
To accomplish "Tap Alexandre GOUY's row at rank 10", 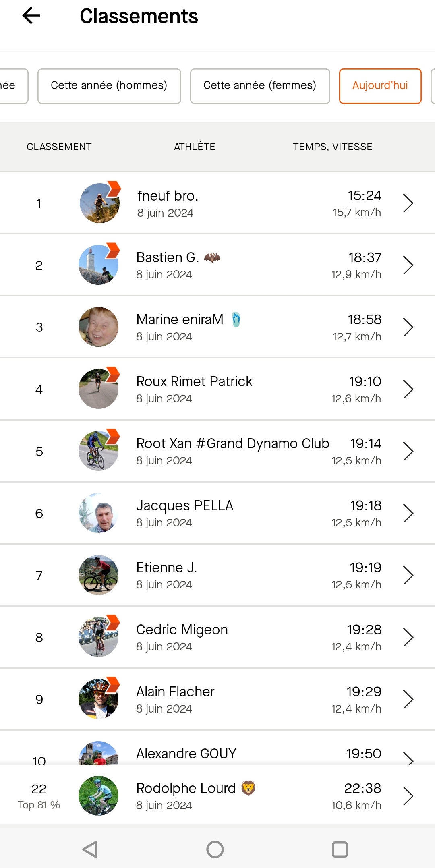I will click(x=217, y=748).
